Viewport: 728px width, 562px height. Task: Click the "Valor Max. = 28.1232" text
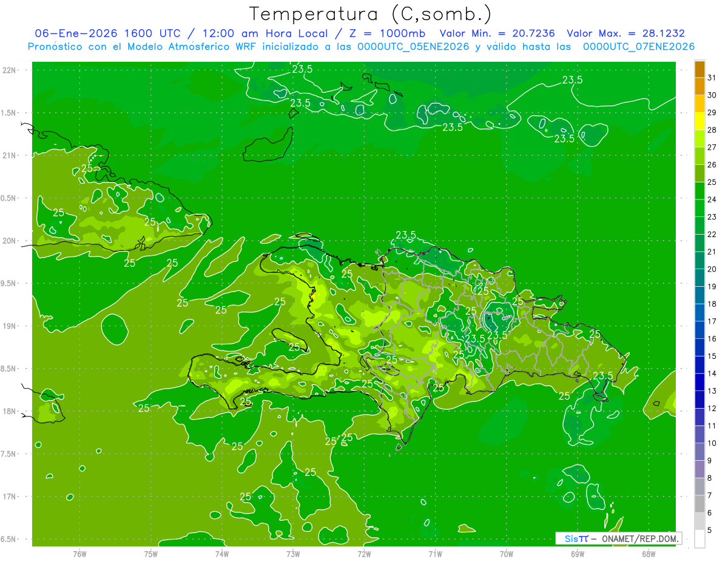click(x=625, y=34)
